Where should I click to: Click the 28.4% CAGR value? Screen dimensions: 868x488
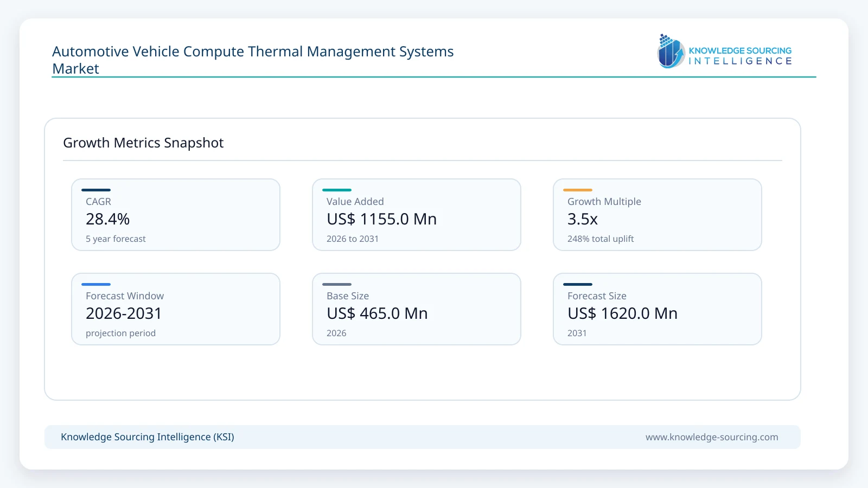click(107, 219)
